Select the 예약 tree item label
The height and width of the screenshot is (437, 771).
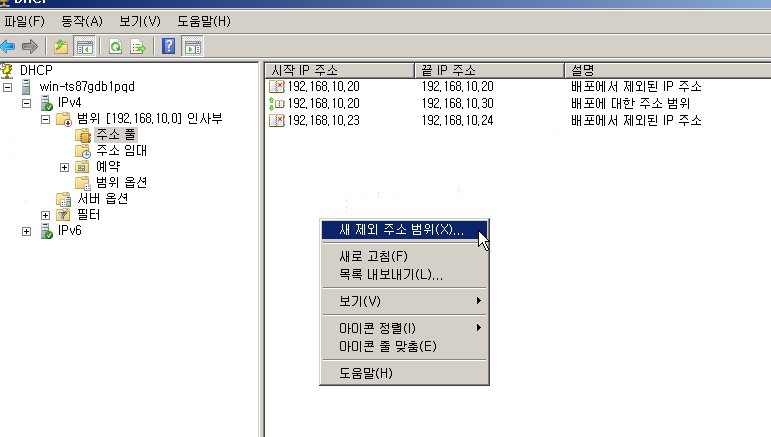point(108,167)
